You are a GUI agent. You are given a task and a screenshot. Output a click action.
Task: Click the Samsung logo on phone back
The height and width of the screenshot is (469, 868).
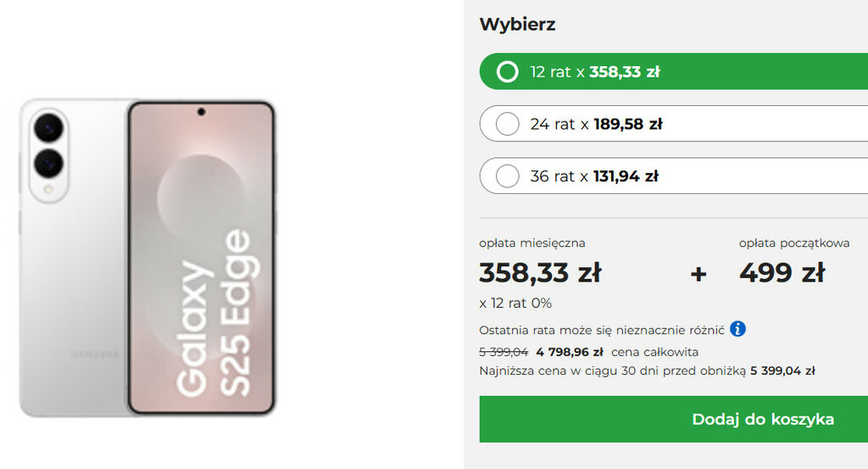pyautogui.click(x=89, y=354)
